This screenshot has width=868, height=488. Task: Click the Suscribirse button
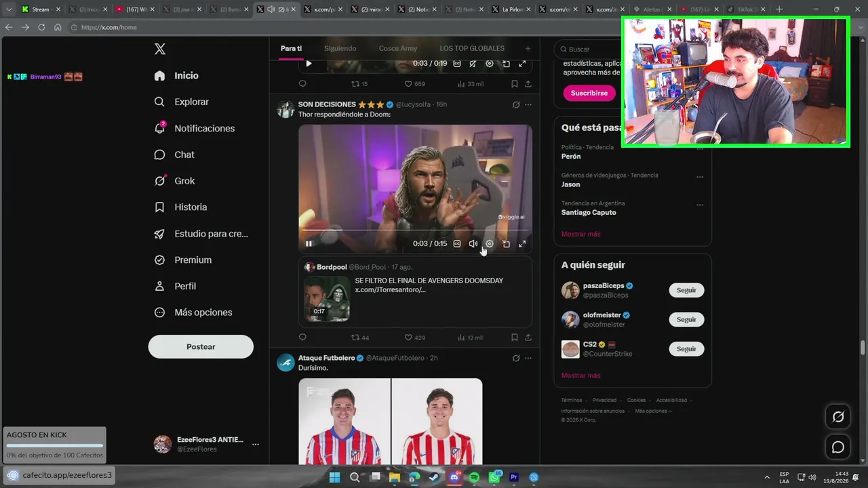click(589, 93)
